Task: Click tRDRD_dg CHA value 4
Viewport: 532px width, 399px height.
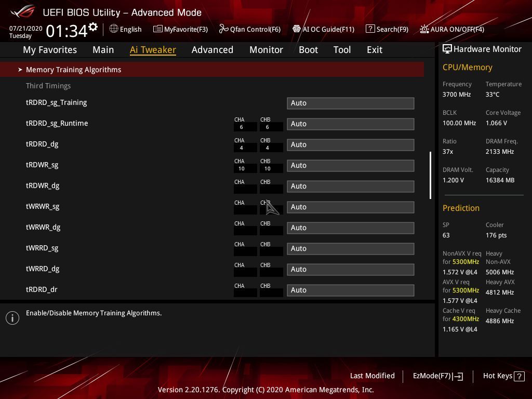Action: point(241,148)
